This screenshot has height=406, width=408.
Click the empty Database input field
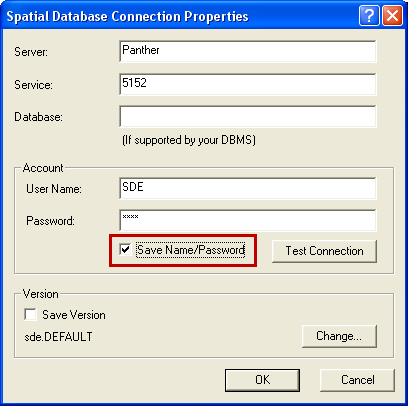point(248,116)
